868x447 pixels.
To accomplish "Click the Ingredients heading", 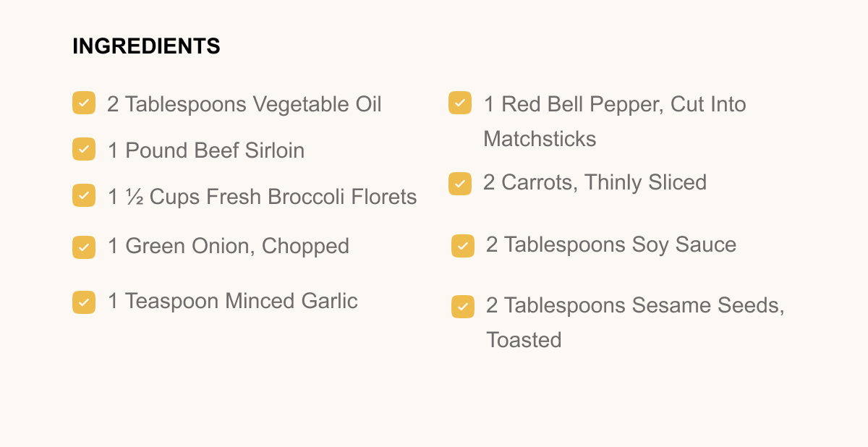I will (x=146, y=46).
